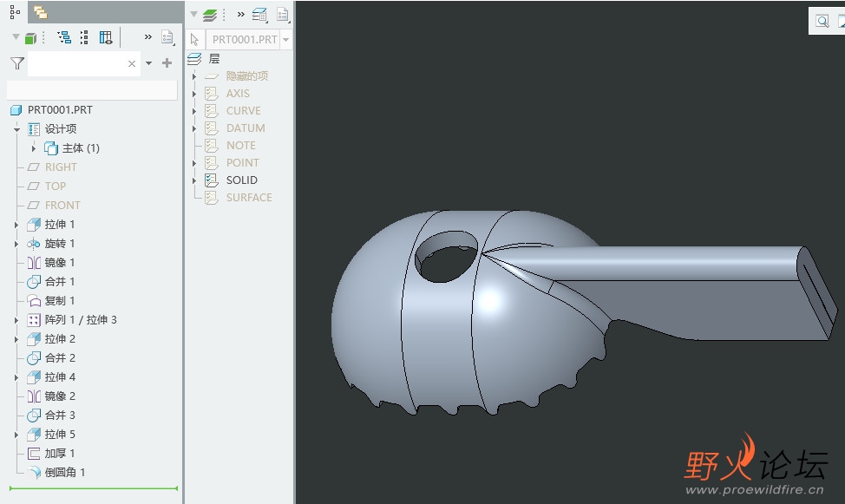Screen dimensions: 845x504
Task: Click the circular hole on the 3D model
Action: 446,257
